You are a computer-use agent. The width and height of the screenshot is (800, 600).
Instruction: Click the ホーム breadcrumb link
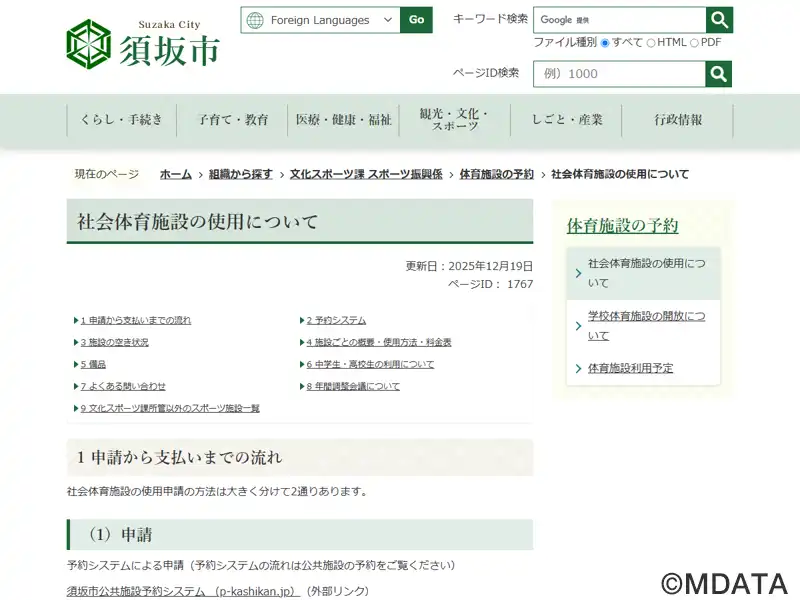[175, 174]
